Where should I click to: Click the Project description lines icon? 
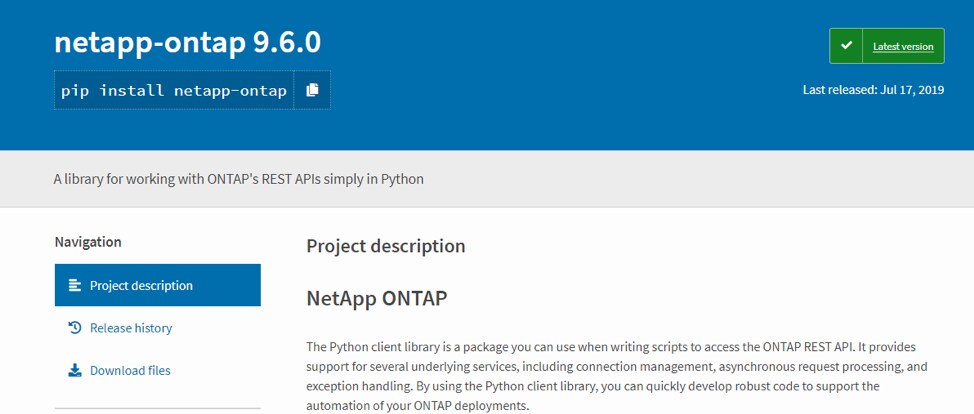[75, 285]
